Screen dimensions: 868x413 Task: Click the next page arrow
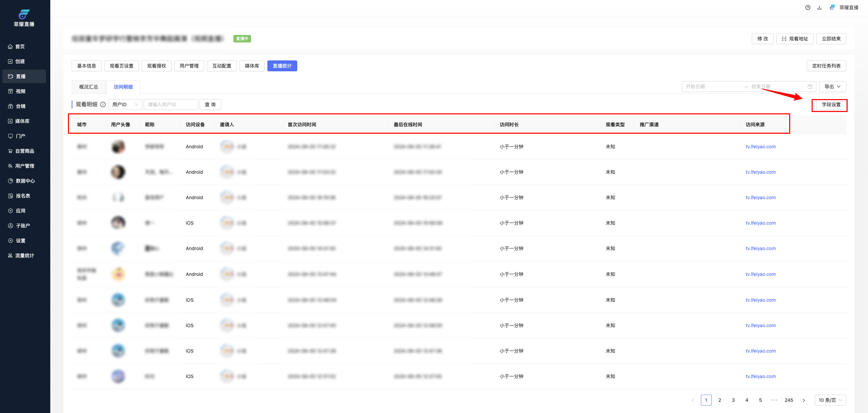pyautogui.click(x=803, y=400)
